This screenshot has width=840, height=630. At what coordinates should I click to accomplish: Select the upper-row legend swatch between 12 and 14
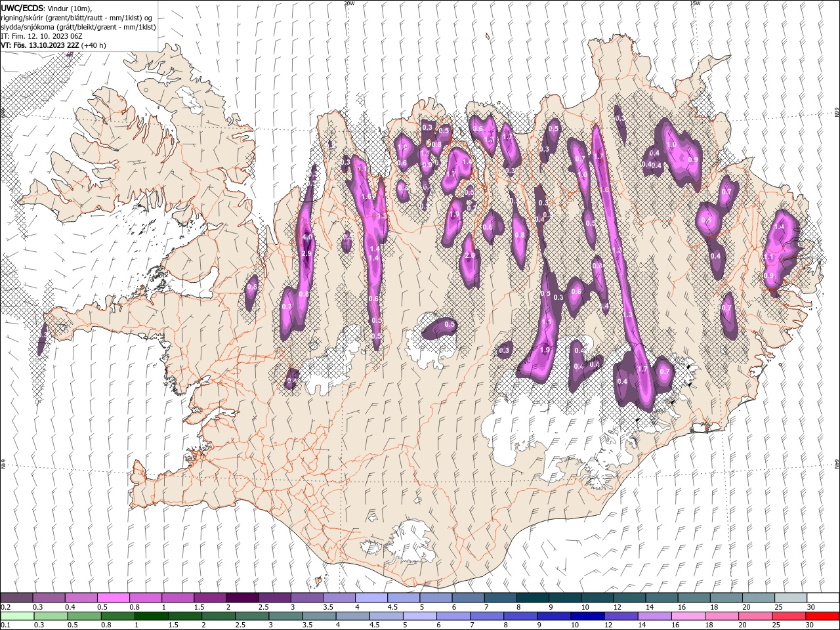629,598
